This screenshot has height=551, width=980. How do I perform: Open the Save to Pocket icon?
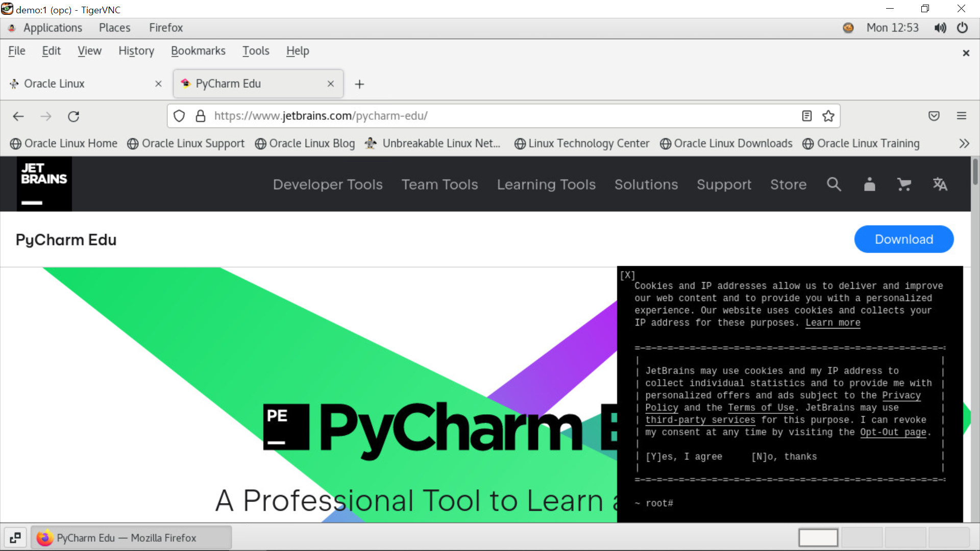coord(934,116)
